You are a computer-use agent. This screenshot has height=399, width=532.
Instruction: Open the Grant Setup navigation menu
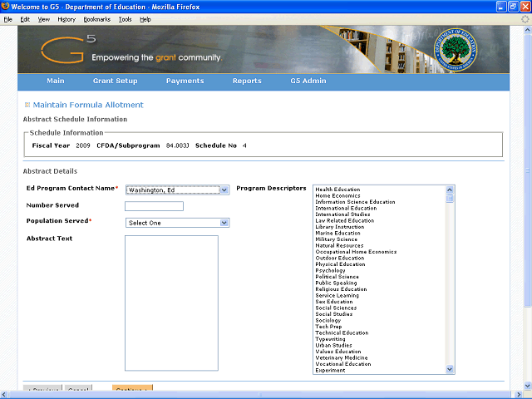coord(115,81)
